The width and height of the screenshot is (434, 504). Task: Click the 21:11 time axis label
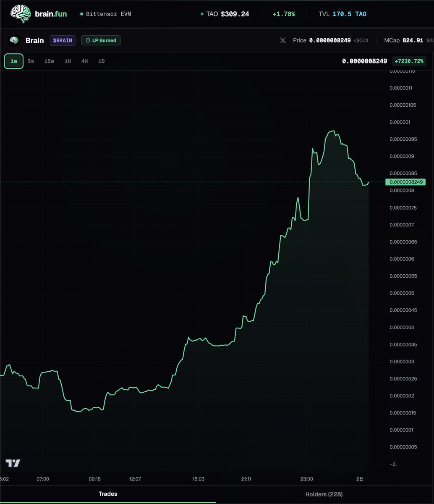pyautogui.click(x=246, y=479)
